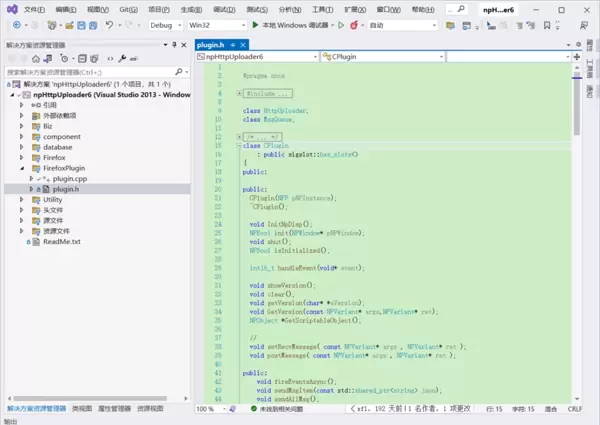Toggle the collapsed comment region outline
Viewport: 600px width, 425px height.
pyautogui.click(x=237, y=135)
